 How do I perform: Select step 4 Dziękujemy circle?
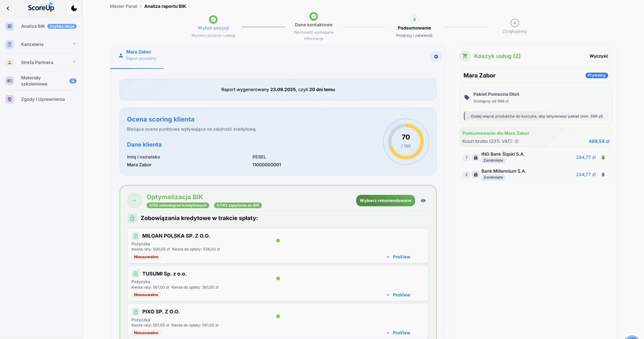pyautogui.click(x=515, y=23)
